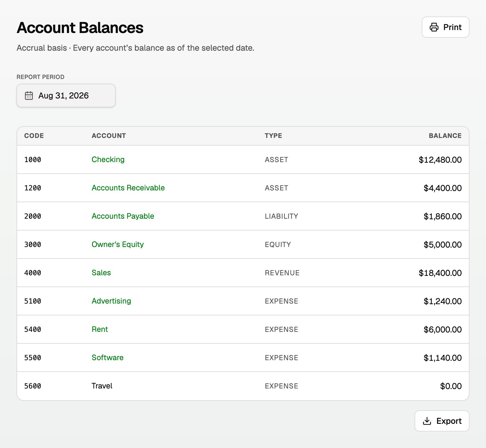The width and height of the screenshot is (486, 448).
Task: Click the ACCOUNT column header
Action: tap(109, 136)
